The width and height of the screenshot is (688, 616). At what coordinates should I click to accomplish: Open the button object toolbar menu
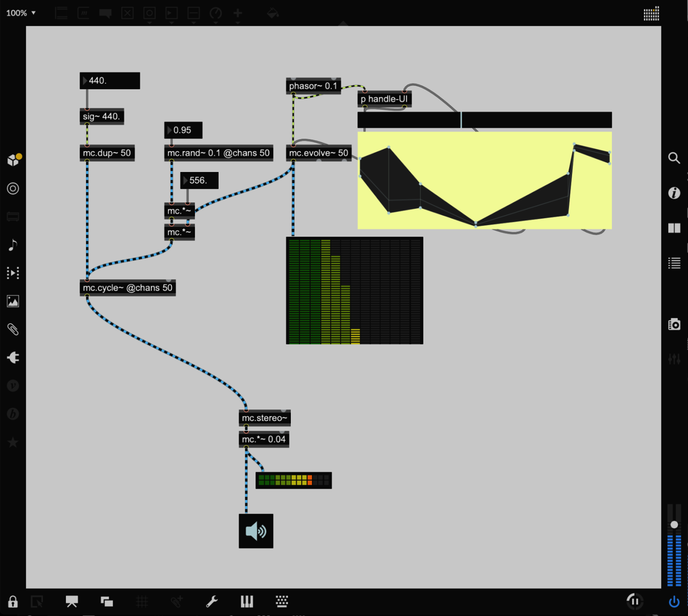pyautogui.click(x=149, y=13)
